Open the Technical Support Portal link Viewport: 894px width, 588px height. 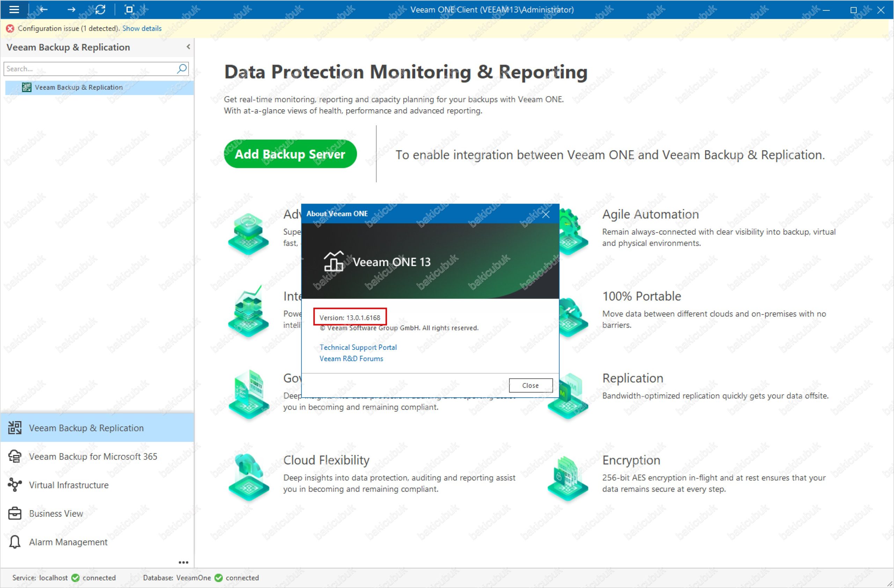(358, 347)
